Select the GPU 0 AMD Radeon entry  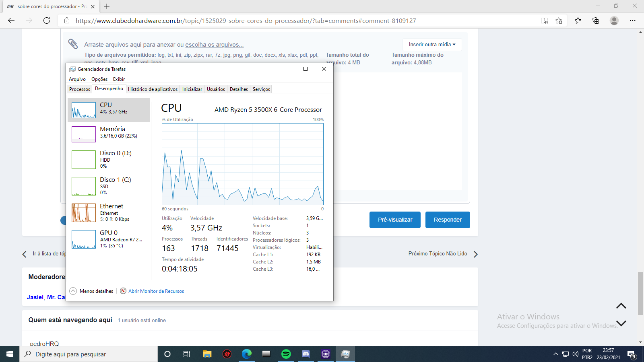[x=109, y=239]
